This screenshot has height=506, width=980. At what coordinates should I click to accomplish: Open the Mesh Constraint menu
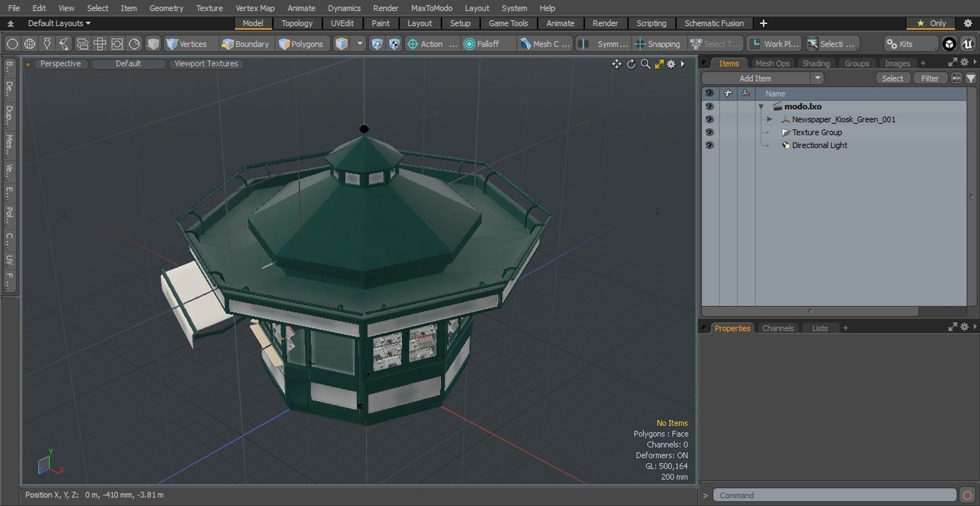[x=545, y=44]
